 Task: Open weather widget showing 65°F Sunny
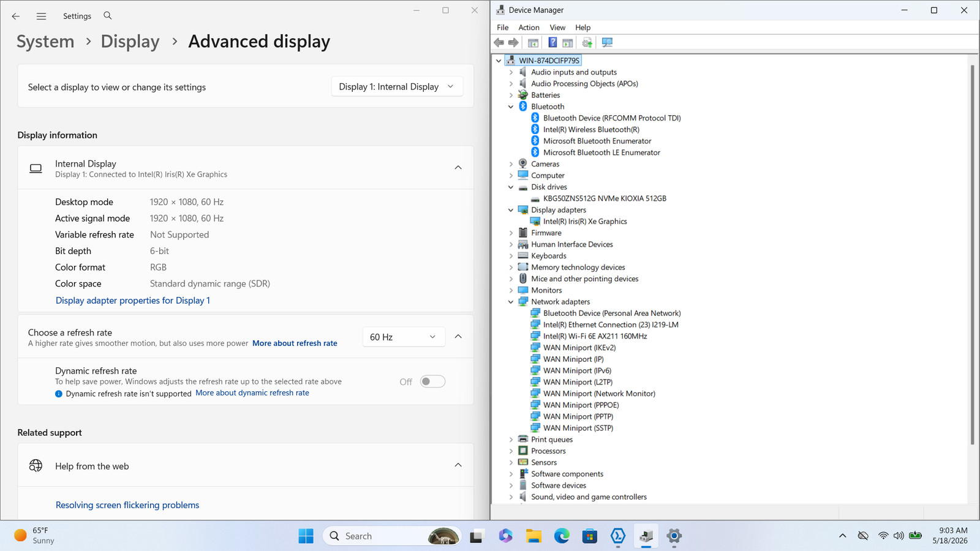click(x=35, y=536)
